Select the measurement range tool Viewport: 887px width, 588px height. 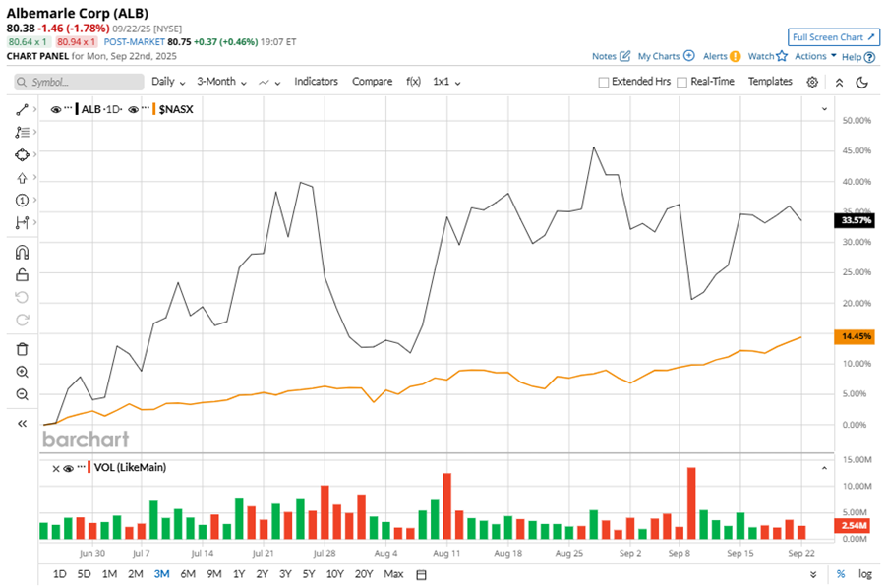(22, 223)
